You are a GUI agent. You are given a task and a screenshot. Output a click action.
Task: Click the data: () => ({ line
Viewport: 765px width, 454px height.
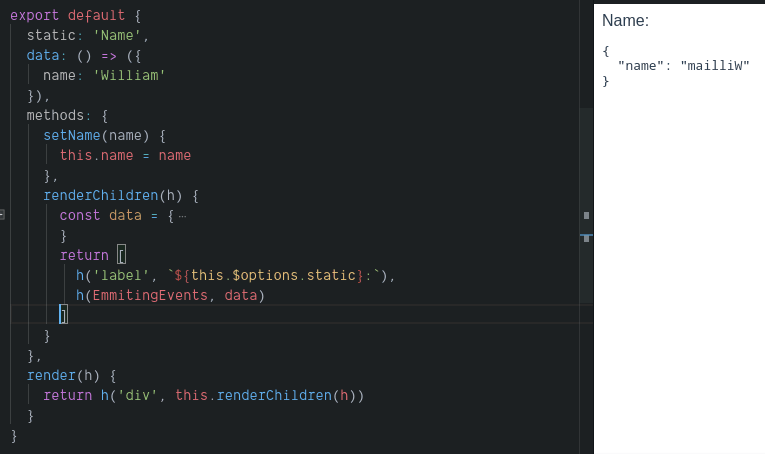[x=84, y=56]
